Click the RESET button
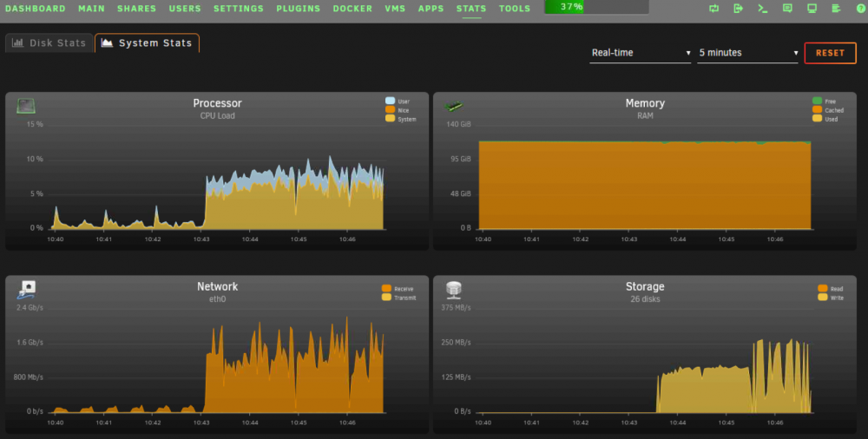Viewport: 868px width, 439px height. [831, 53]
